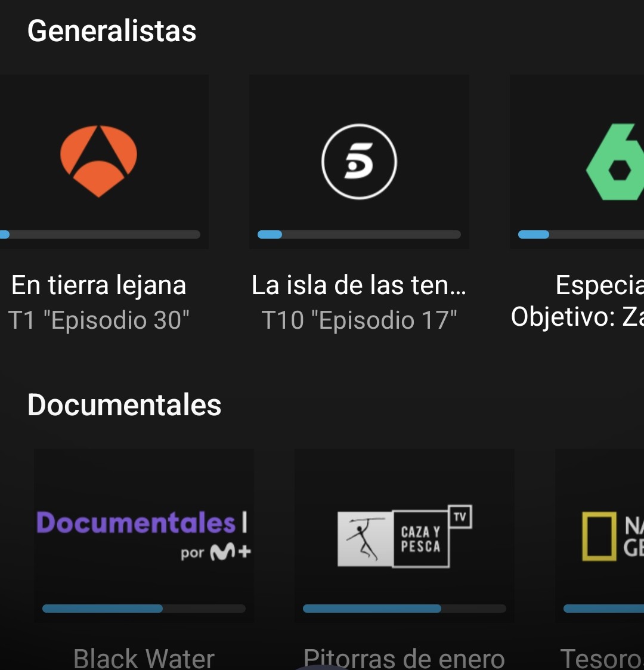The height and width of the screenshot is (670, 644).
Task: Open the Telecinco channel logo
Action: [359, 162]
